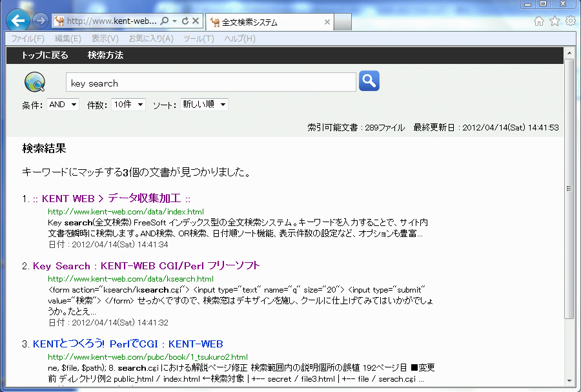
Task: Open the ソート 新しい順 dropdown
Action: click(x=204, y=105)
